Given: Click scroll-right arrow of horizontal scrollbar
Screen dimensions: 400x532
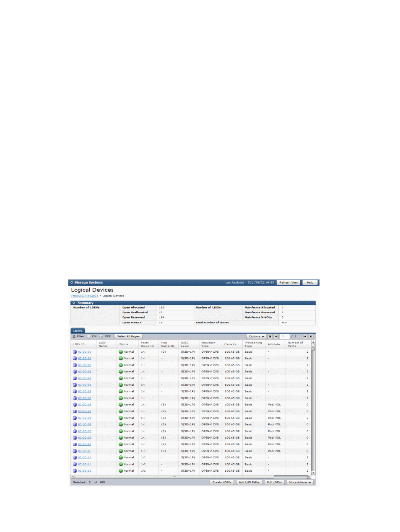Looking at the screenshot, I should point(309,477).
